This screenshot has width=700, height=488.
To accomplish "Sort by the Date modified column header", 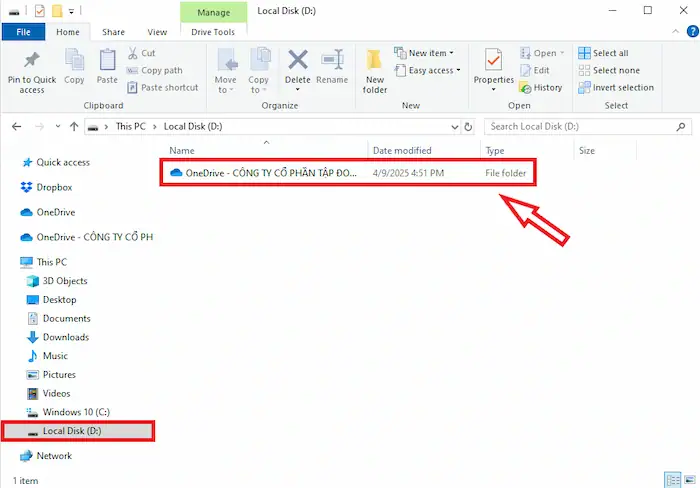I will coord(402,151).
